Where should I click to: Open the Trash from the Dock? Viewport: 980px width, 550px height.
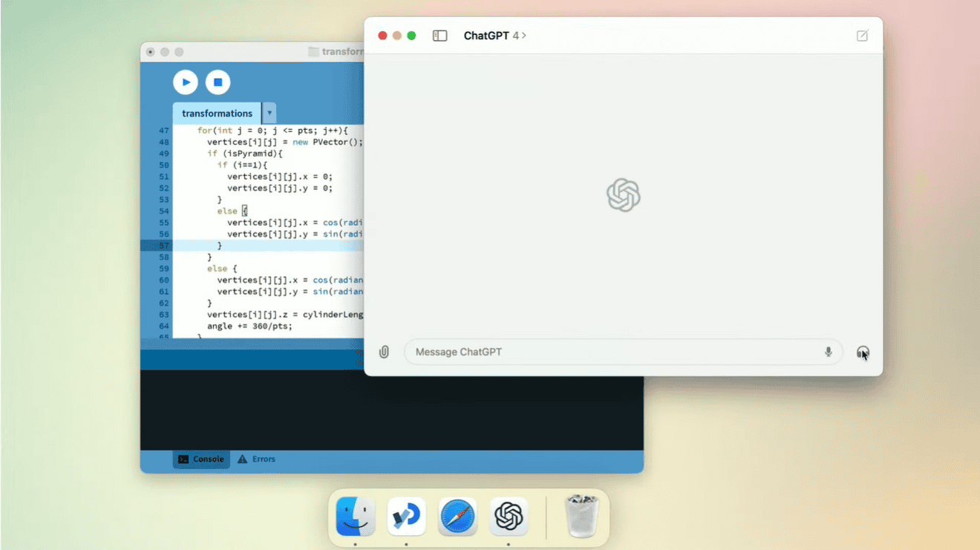(x=582, y=516)
